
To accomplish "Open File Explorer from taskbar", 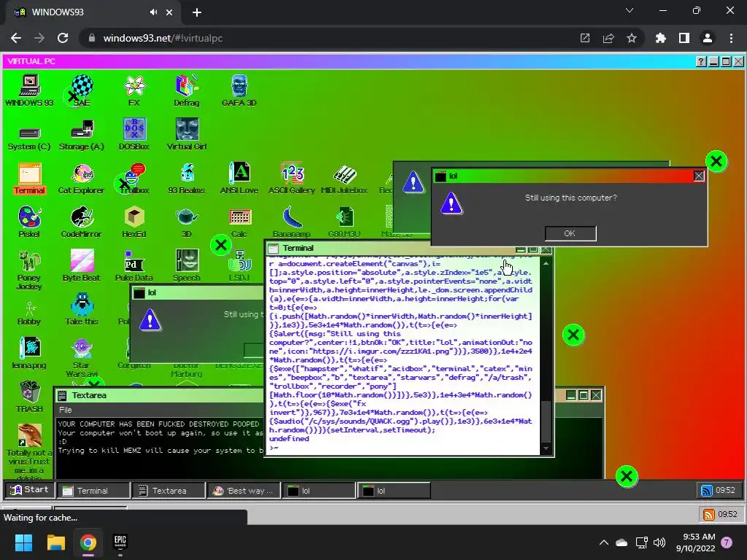I will [x=55, y=542].
